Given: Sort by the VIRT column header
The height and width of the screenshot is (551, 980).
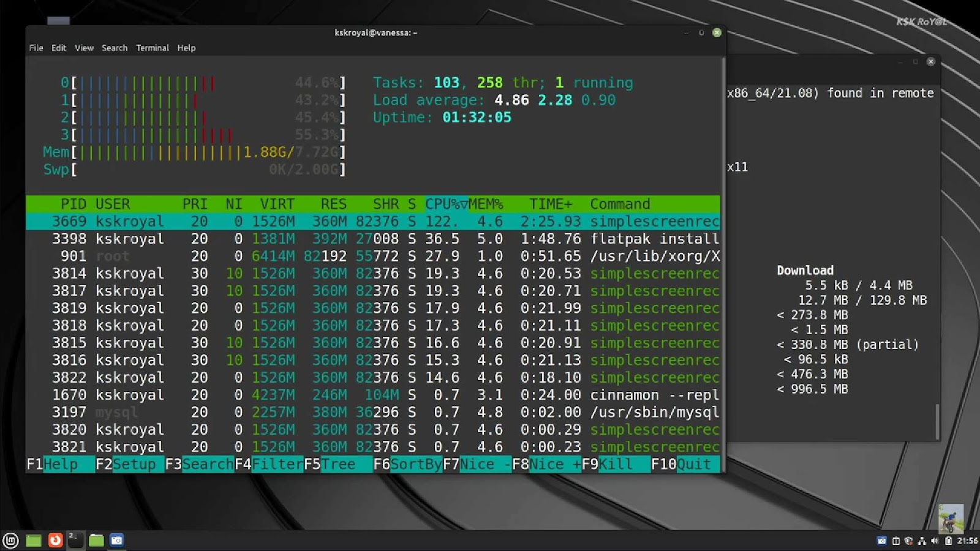Looking at the screenshot, I should (x=277, y=204).
